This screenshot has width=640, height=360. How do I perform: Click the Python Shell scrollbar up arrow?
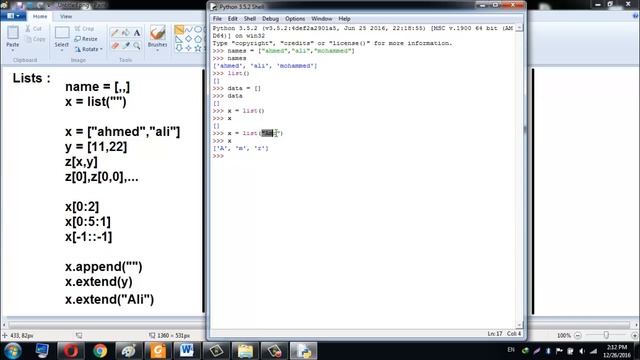click(519, 28)
